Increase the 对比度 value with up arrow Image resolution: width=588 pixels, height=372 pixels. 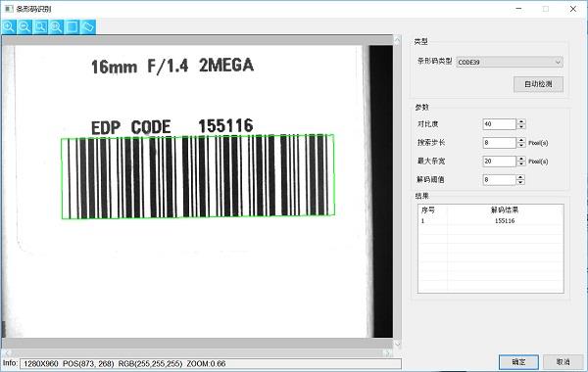click(521, 121)
